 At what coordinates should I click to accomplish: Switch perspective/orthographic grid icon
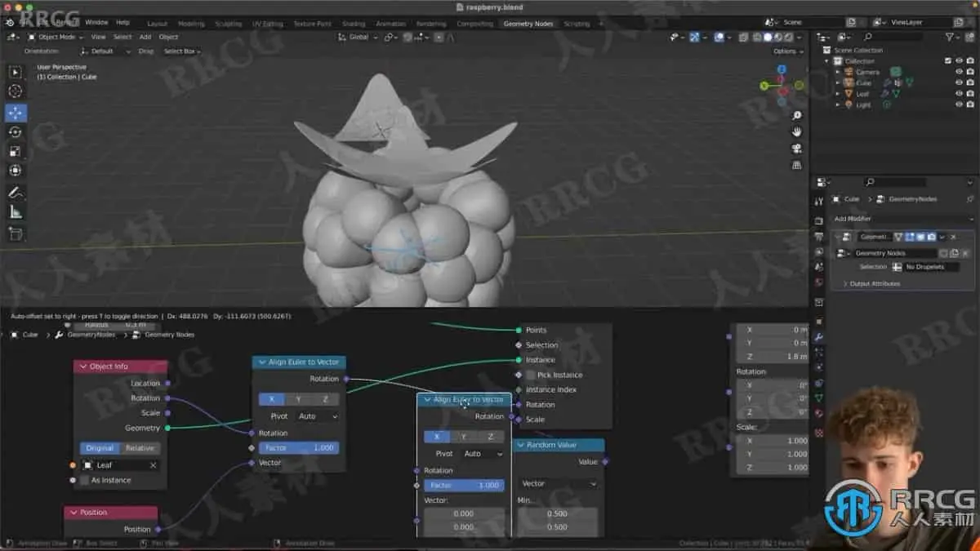pyautogui.click(x=797, y=164)
